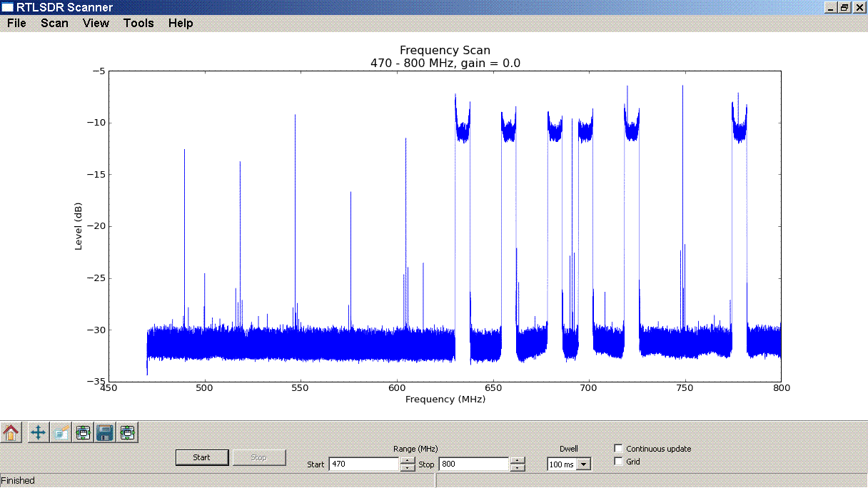Click the Finished status bar text
Image resolution: width=868 pixels, height=488 pixels.
[18, 481]
